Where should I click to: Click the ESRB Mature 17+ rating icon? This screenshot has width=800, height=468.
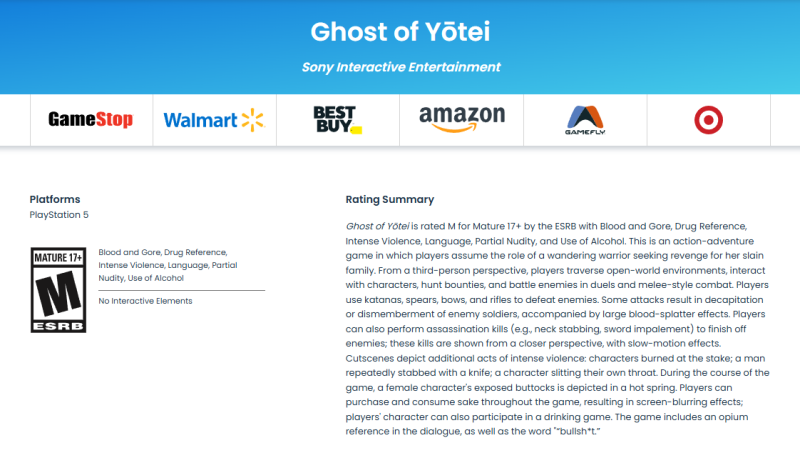tap(59, 289)
